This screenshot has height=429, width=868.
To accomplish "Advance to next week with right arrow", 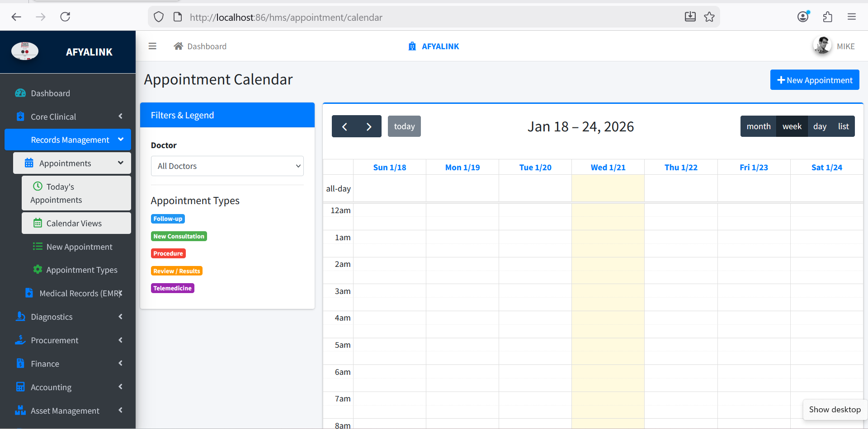I will pyautogui.click(x=369, y=126).
